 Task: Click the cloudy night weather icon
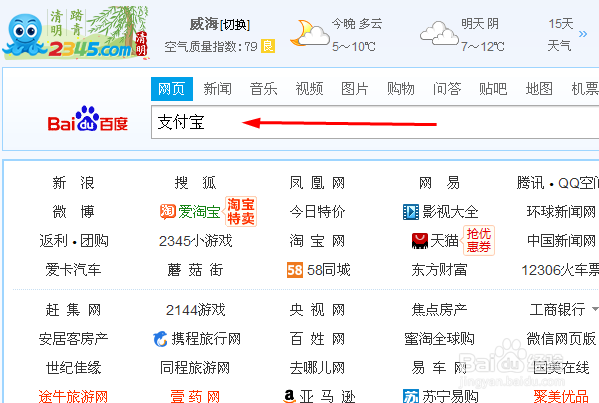(x=310, y=33)
